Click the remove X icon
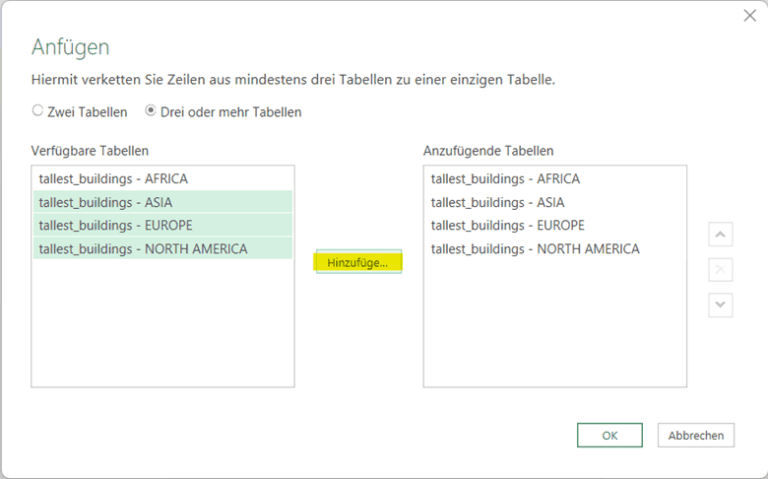Viewport: 768px width, 479px height. point(720,270)
